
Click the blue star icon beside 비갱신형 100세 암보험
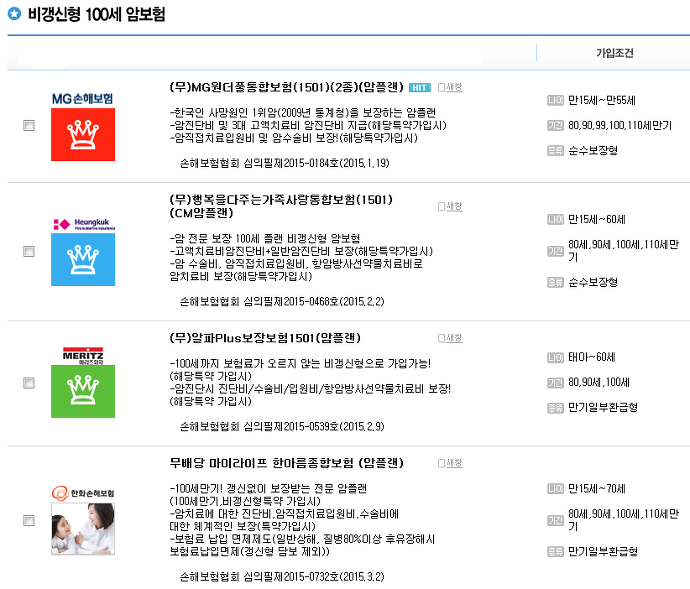point(14,14)
